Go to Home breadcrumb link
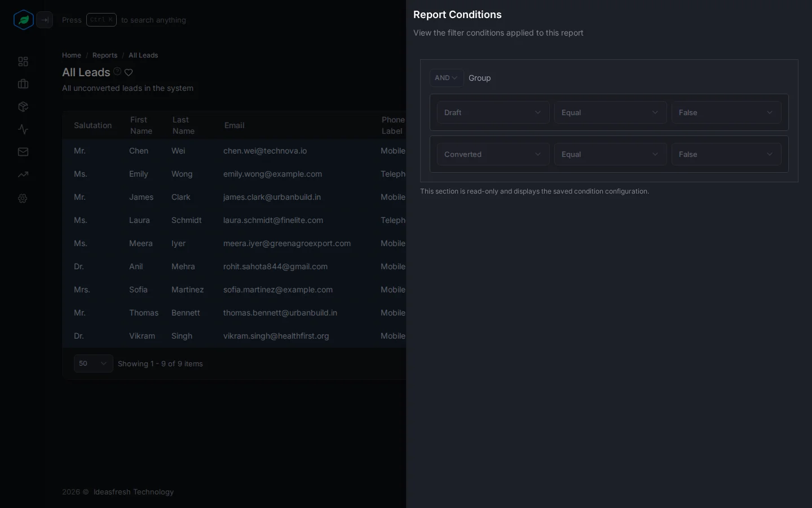This screenshot has width=812, height=508. 72,55
